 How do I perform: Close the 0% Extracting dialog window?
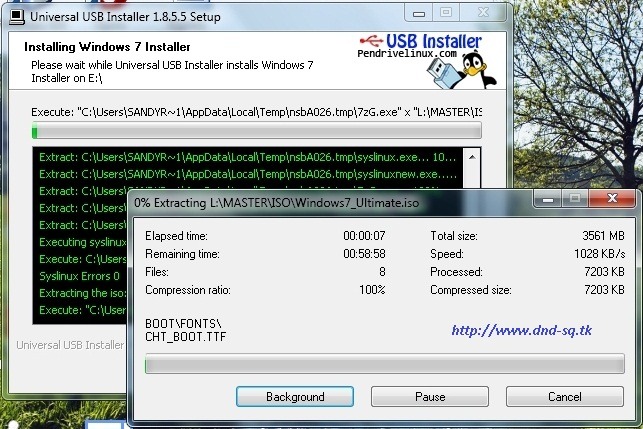(612, 199)
